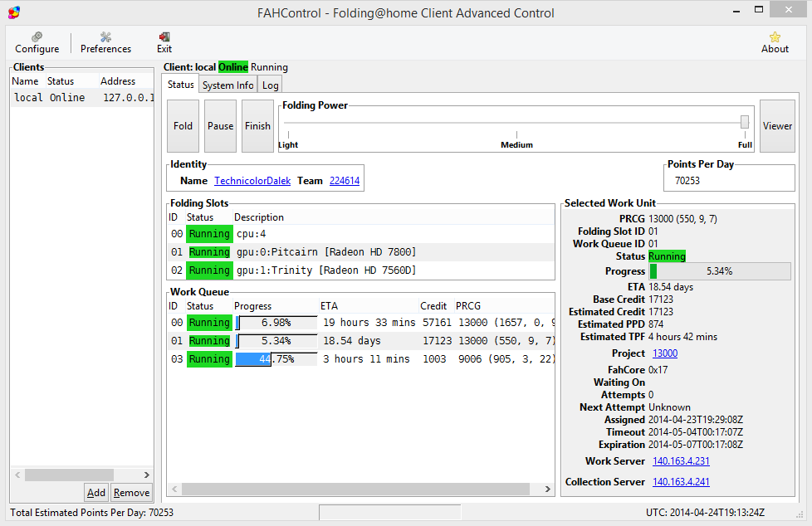The width and height of the screenshot is (812, 526).
Task: Click the Work Queue PRCG column header
Action: pyautogui.click(x=504, y=306)
